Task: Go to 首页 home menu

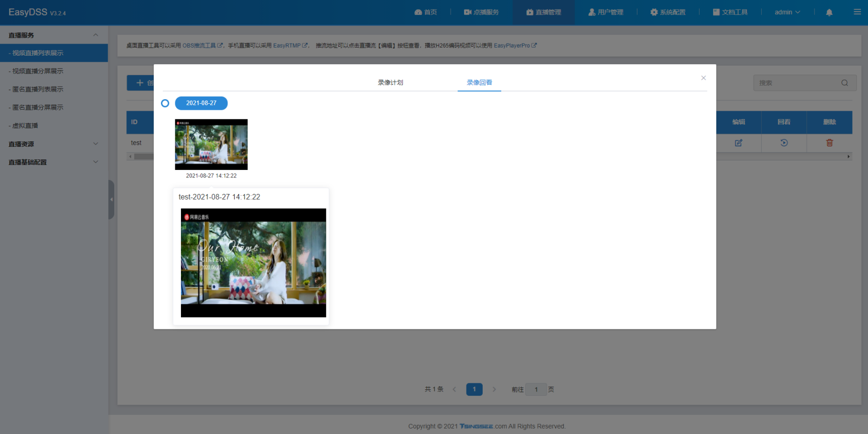Action: (x=425, y=12)
